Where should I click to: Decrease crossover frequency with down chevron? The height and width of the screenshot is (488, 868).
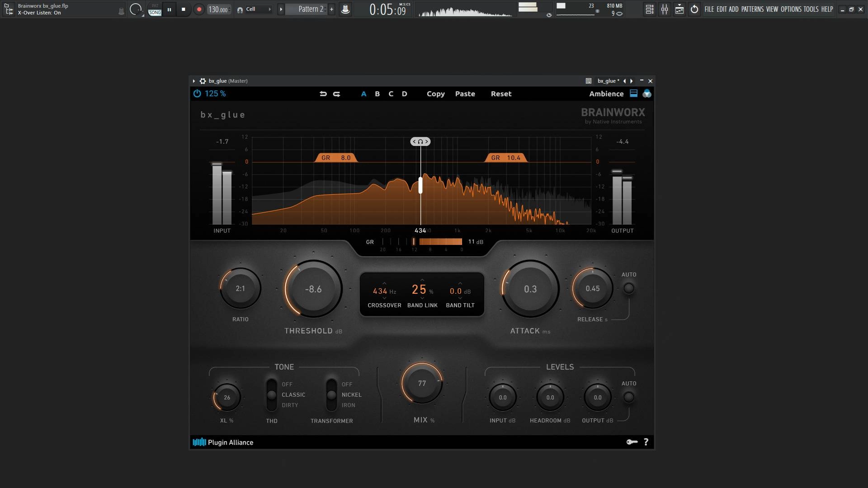tap(384, 298)
